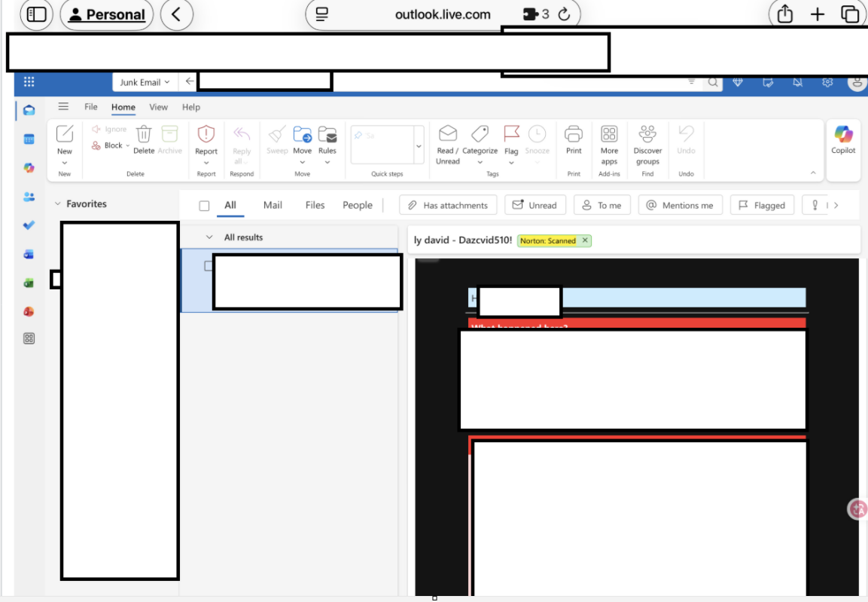Open the File menu
This screenshot has width=868, height=602.
91,107
